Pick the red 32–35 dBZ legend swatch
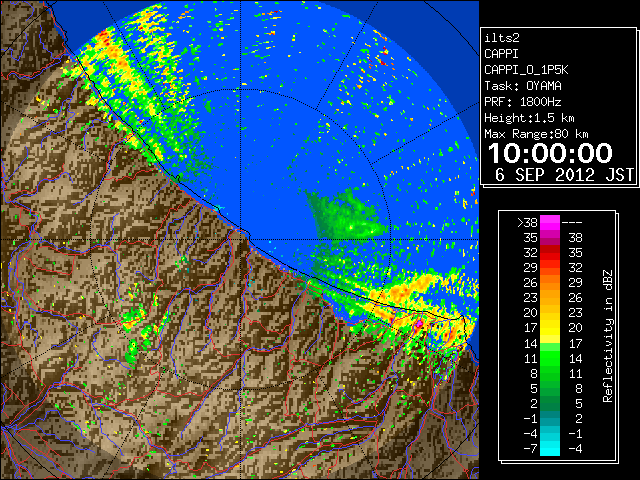This screenshot has height=480, width=640. pyautogui.click(x=550, y=253)
